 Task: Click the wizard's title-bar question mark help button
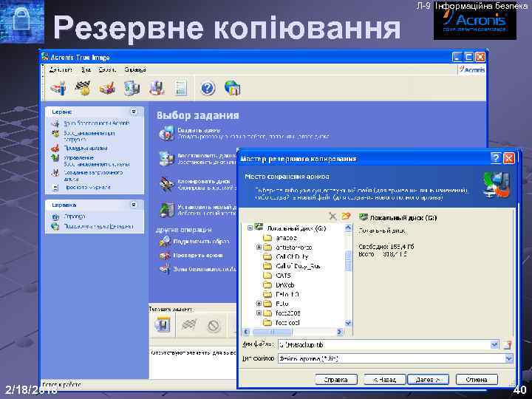pos(496,158)
